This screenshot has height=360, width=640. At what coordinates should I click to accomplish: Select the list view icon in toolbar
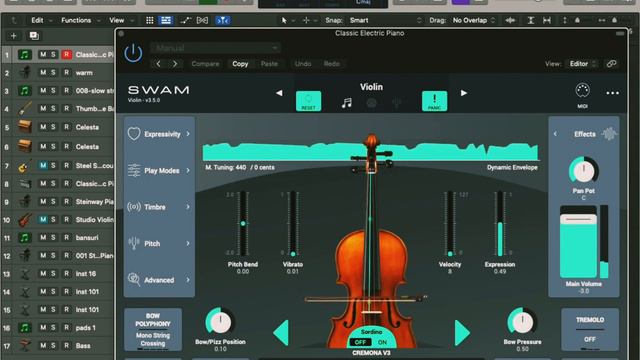click(166, 20)
